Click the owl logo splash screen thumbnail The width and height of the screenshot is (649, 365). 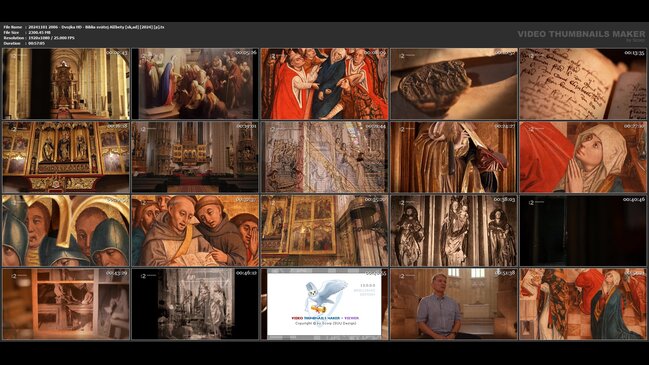pyautogui.click(x=324, y=304)
